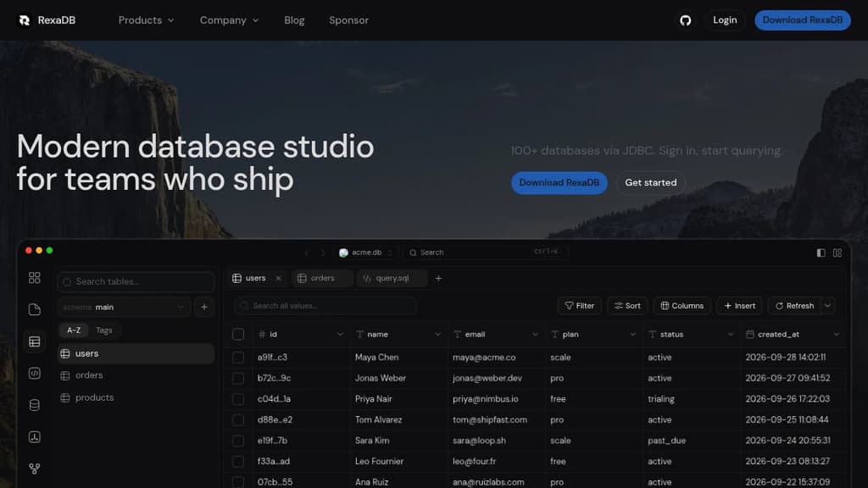The image size is (868, 488).
Task: Switch to the query.sql tab
Action: pyautogui.click(x=392, y=278)
